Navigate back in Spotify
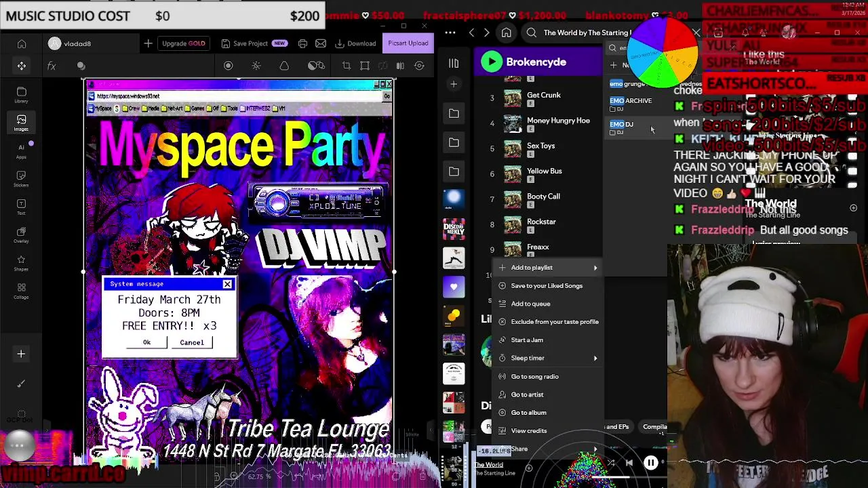This screenshot has height=488, width=868. (472, 33)
